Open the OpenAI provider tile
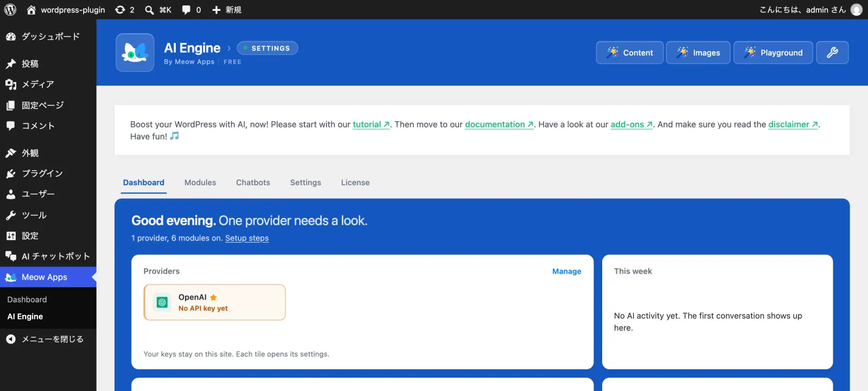The image size is (868, 391). point(215,302)
